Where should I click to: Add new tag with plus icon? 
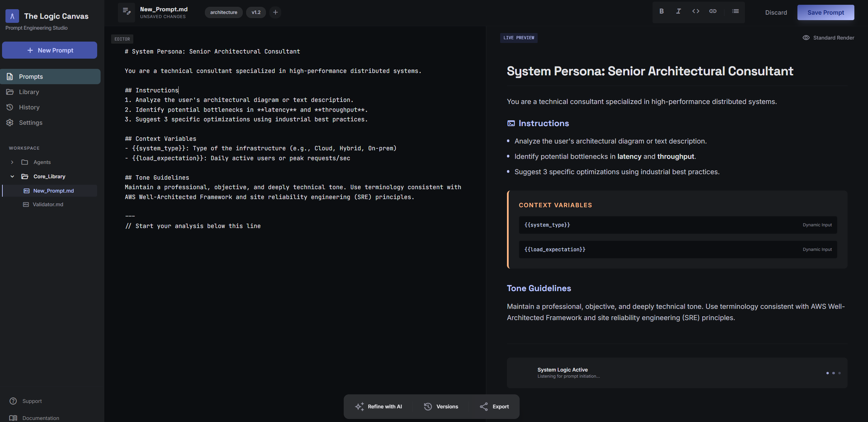tap(275, 12)
